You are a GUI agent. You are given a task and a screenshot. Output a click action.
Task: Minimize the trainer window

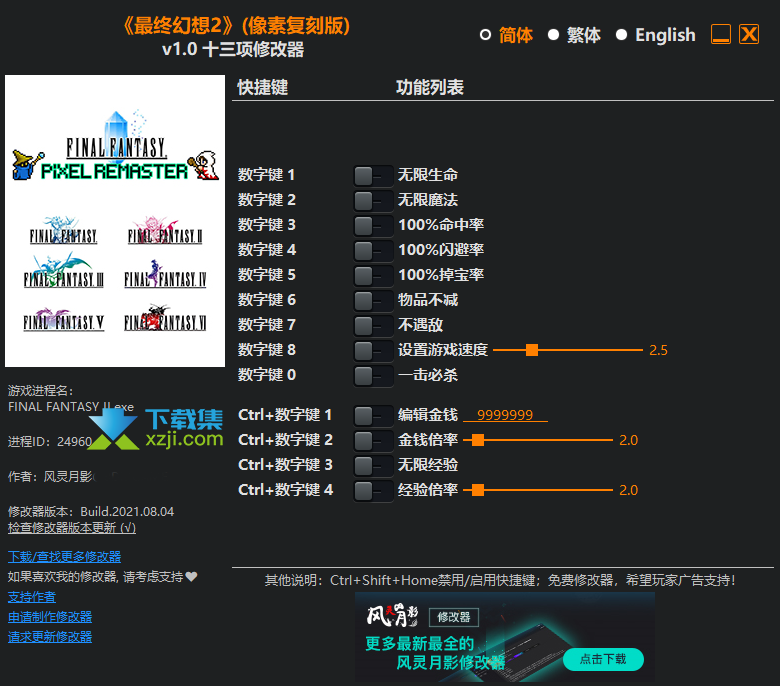721,34
